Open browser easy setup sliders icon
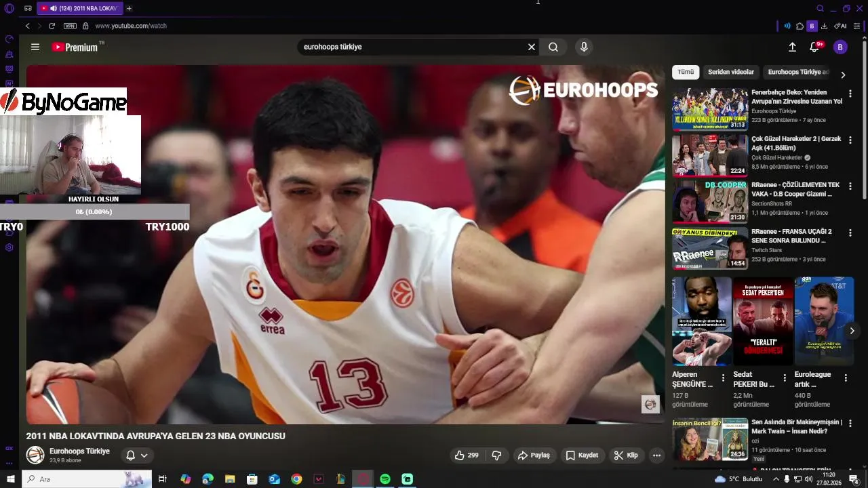 pyautogui.click(x=856, y=26)
